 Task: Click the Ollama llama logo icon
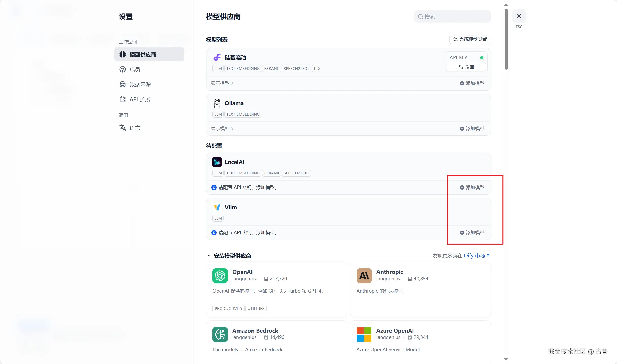[217, 103]
